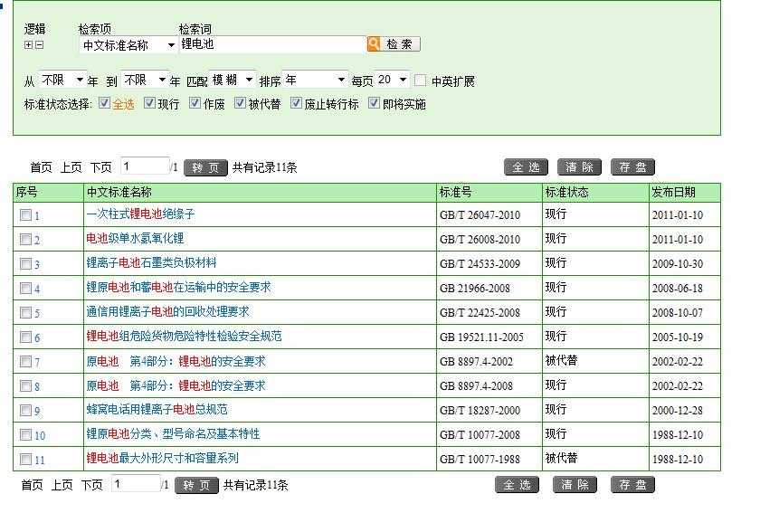Image resolution: width=779 pixels, height=532 pixels.
Task: Open the 排序 sort order dropdown
Action: coord(315,80)
